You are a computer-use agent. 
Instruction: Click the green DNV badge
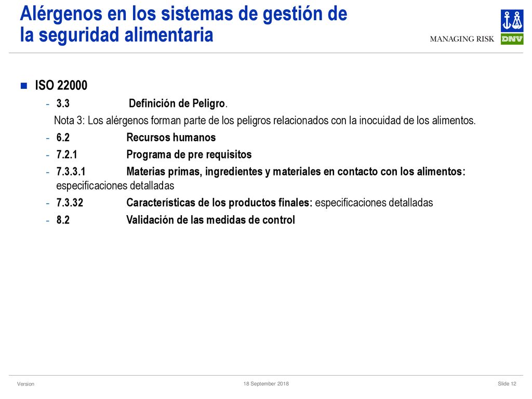point(512,38)
